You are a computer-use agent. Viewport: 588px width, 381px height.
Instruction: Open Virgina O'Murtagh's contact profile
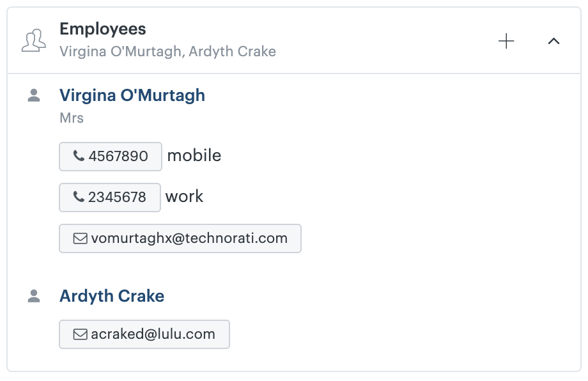coord(132,95)
